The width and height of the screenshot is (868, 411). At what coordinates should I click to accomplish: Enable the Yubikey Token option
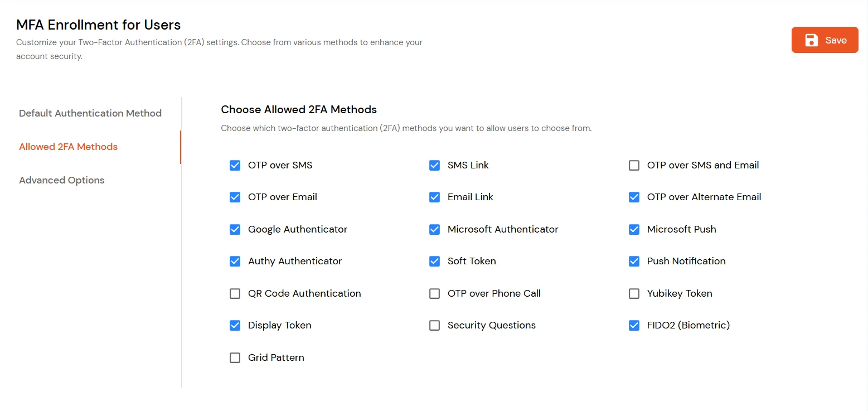(x=634, y=293)
